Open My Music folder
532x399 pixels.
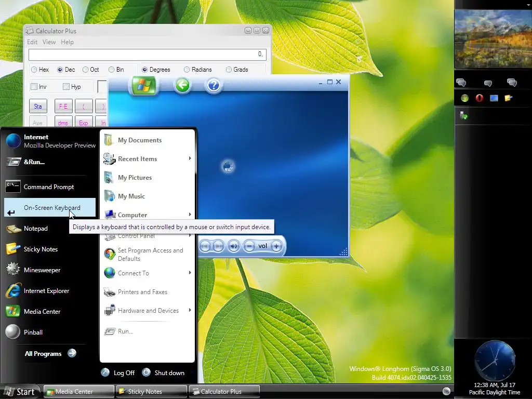147,196
